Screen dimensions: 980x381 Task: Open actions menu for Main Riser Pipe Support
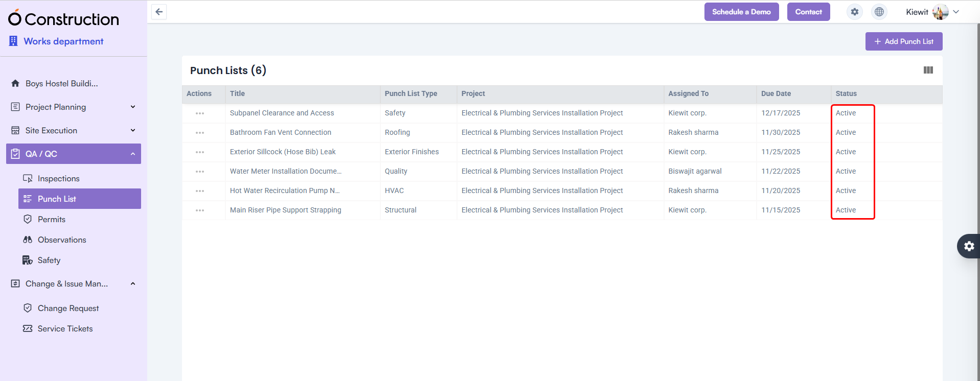click(x=200, y=210)
